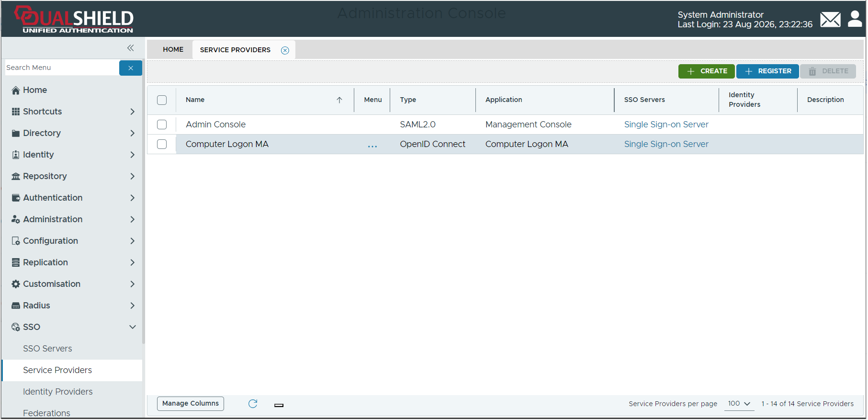Open the mail envelope icon

coord(831,20)
